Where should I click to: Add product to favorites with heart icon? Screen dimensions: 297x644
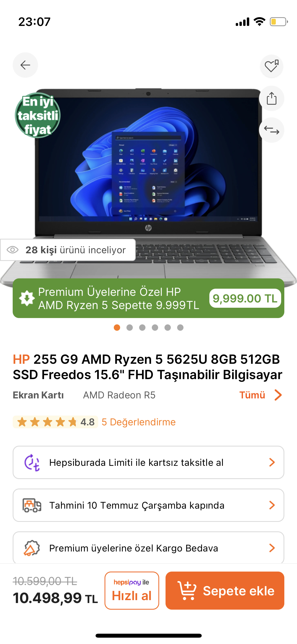point(272,66)
